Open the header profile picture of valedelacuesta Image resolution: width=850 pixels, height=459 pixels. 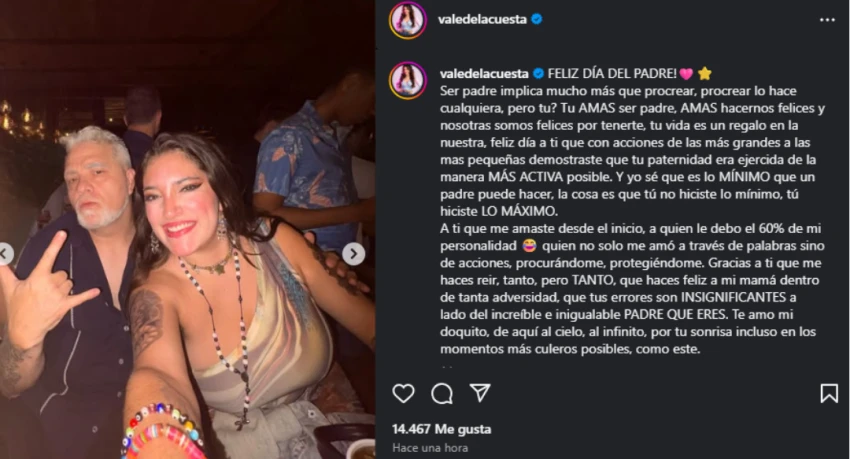[408, 20]
